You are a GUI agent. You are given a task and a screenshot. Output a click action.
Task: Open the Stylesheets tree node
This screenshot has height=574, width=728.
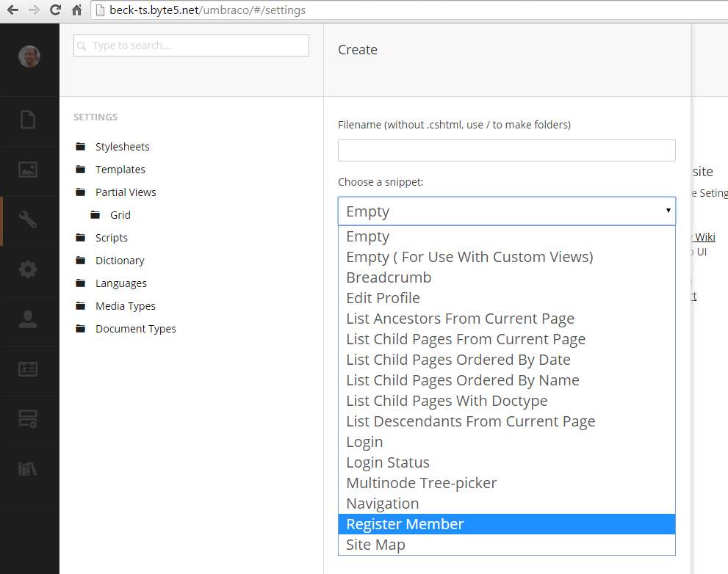(122, 147)
